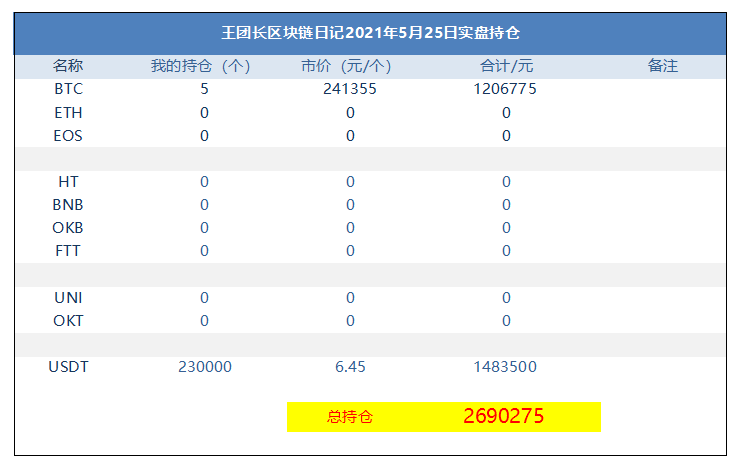Click the HT name cell
The width and height of the screenshot is (741, 466).
69,181
